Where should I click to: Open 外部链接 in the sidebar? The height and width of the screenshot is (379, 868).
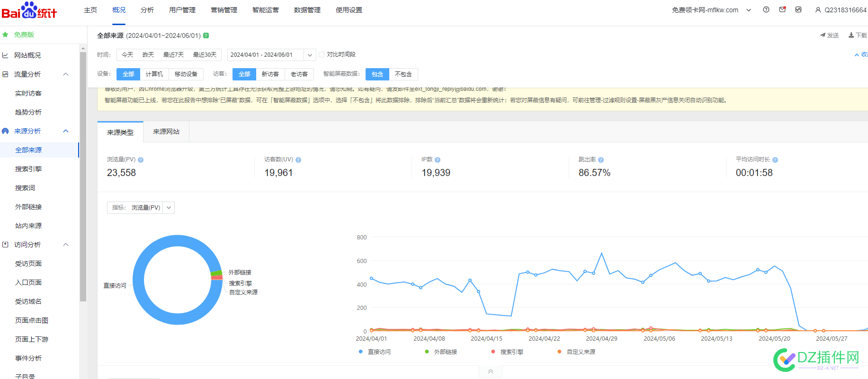(28, 207)
